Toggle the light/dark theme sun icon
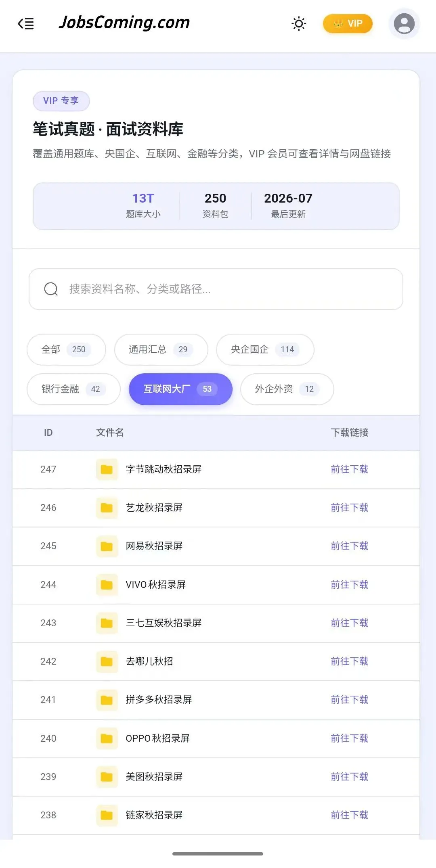This screenshot has height=868, width=436. click(299, 24)
